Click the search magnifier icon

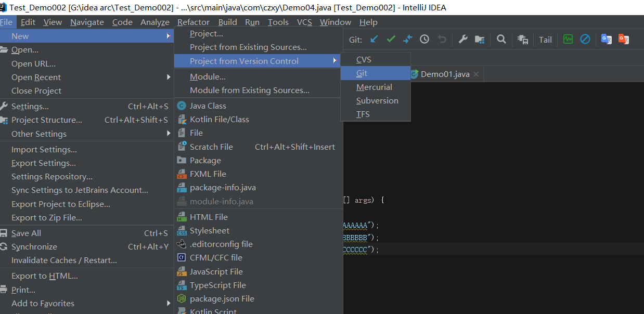pos(501,39)
